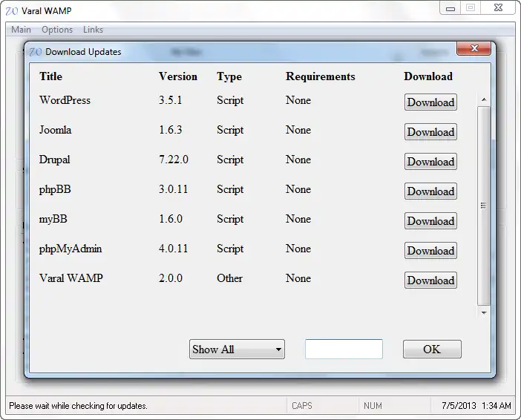The height and width of the screenshot is (420, 521).
Task: Download the Joomla update
Action: (x=430, y=132)
